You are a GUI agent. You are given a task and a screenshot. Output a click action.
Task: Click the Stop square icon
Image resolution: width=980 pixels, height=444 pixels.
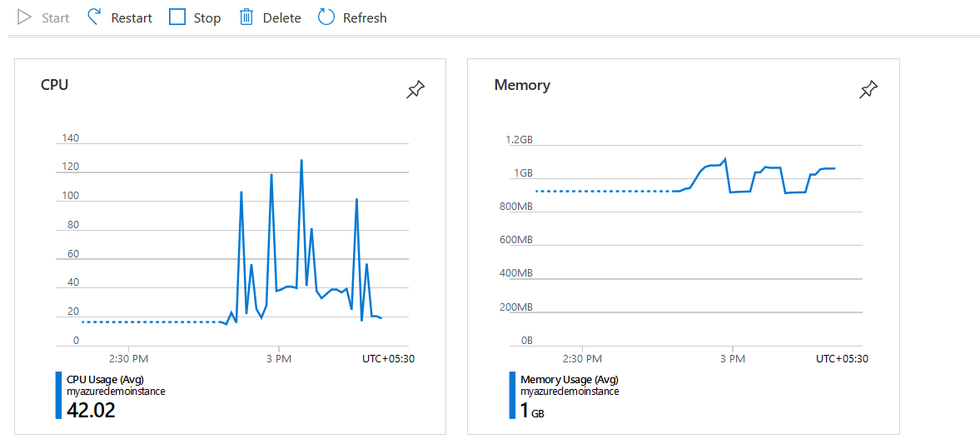click(177, 17)
